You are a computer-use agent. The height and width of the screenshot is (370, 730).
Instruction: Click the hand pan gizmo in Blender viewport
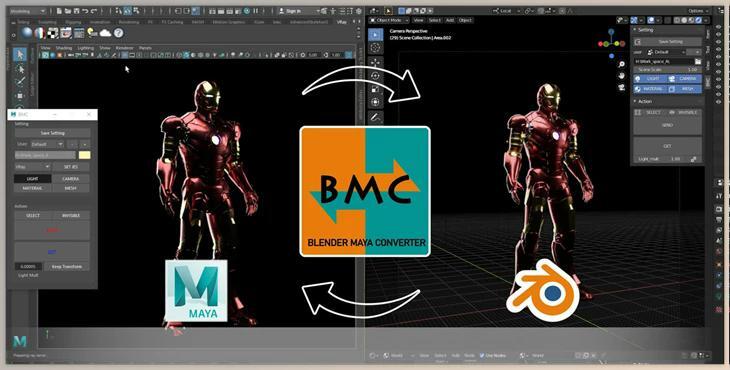point(622,75)
